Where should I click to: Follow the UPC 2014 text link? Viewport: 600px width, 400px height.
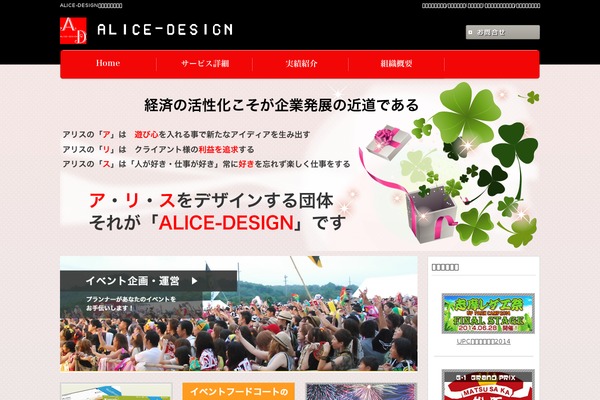(x=483, y=341)
